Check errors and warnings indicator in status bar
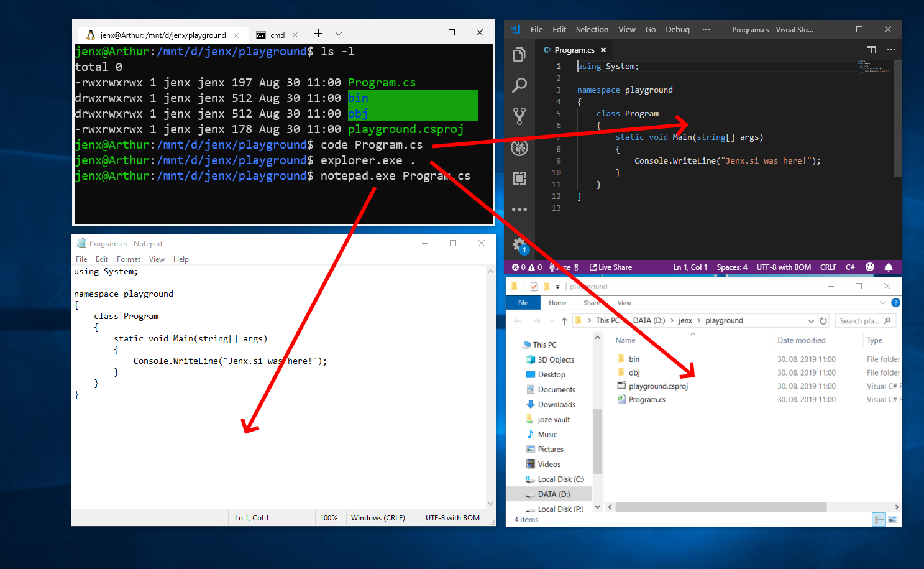 click(x=525, y=267)
